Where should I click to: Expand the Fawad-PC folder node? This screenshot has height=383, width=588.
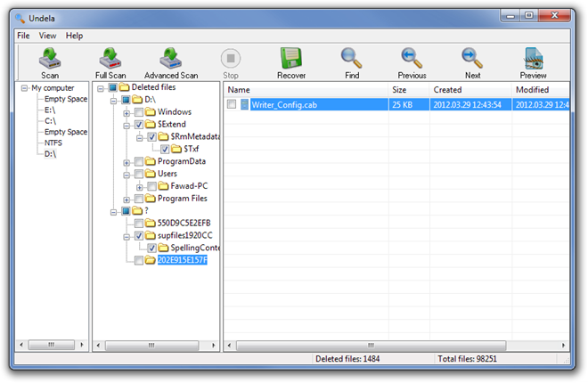(139, 187)
